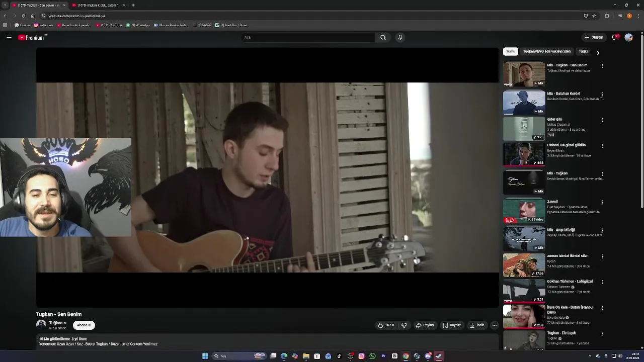
Task: Start voice search with microphone icon
Action: [x=400, y=37]
